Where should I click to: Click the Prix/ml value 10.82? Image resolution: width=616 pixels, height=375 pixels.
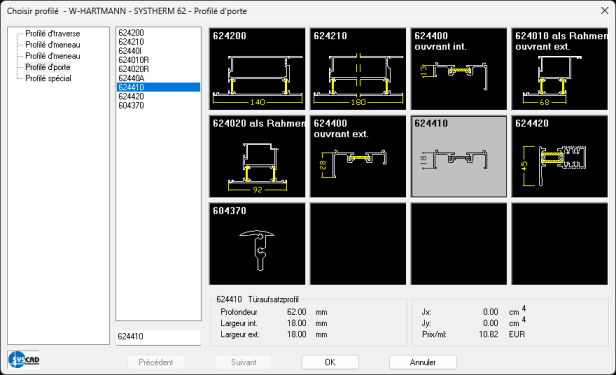[488, 334]
